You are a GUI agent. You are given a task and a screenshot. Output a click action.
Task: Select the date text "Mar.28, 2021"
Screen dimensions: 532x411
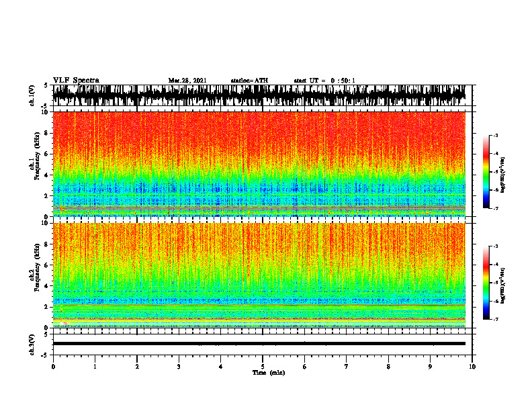(x=187, y=81)
